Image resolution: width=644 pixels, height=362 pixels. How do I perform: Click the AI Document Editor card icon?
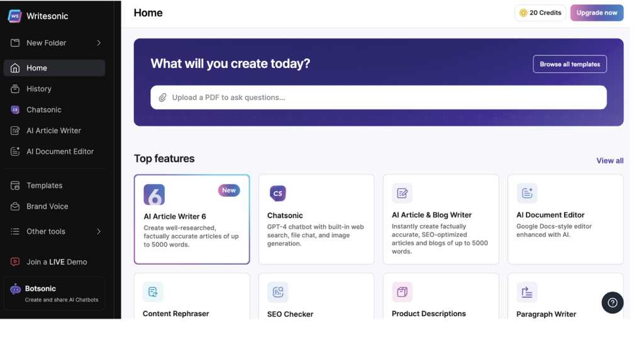point(527,194)
